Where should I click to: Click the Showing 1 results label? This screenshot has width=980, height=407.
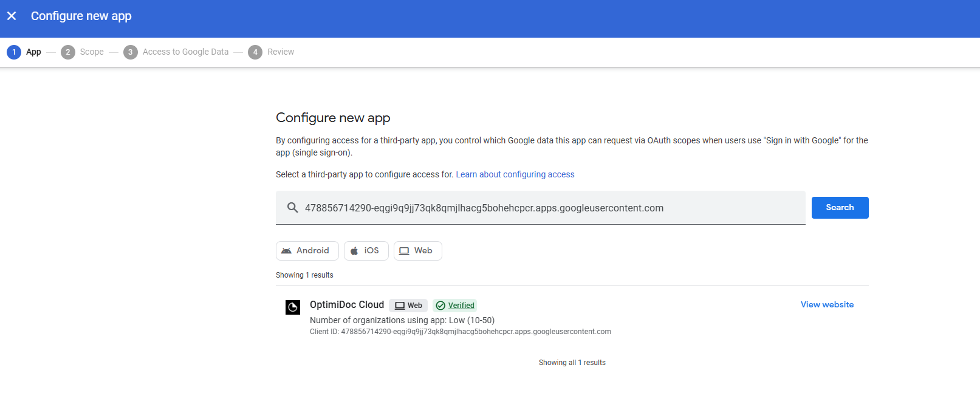tap(304, 275)
